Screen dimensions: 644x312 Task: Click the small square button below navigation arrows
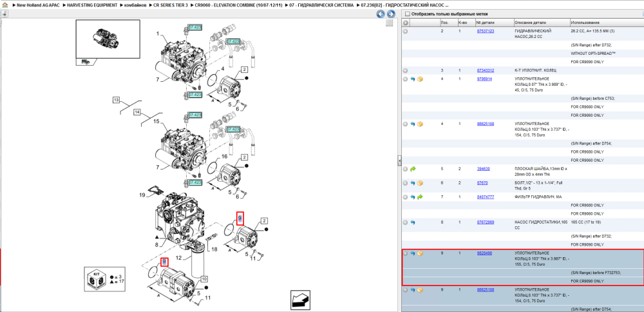click(x=389, y=23)
